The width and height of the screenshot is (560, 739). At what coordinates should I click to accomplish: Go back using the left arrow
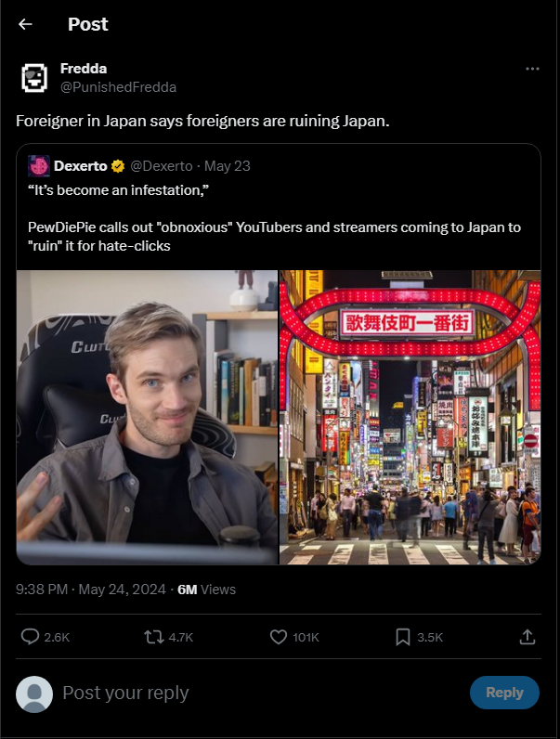tap(25, 24)
